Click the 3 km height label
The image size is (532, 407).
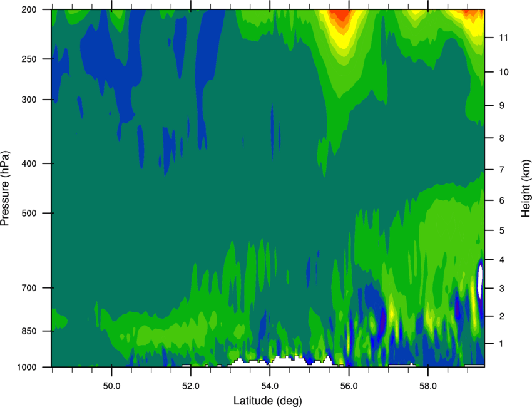tap(502, 289)
